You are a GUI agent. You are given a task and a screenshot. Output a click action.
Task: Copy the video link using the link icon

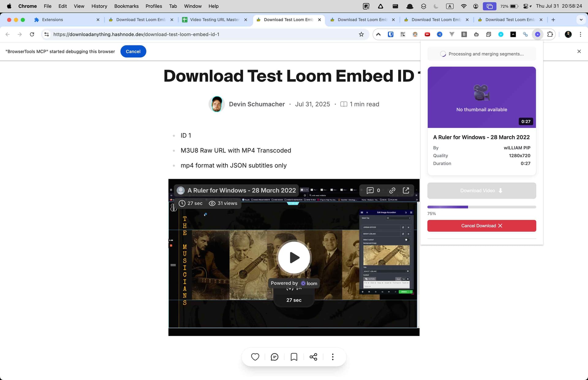(392, 190)
